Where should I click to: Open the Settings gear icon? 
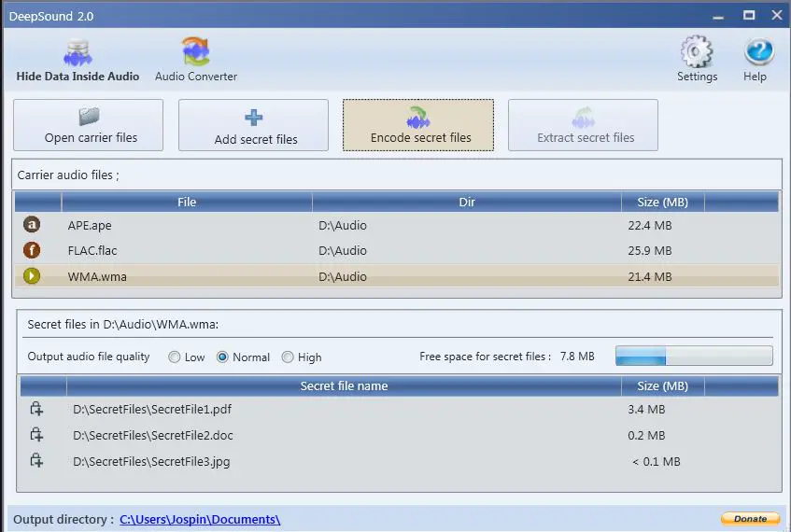pos(697,51)
